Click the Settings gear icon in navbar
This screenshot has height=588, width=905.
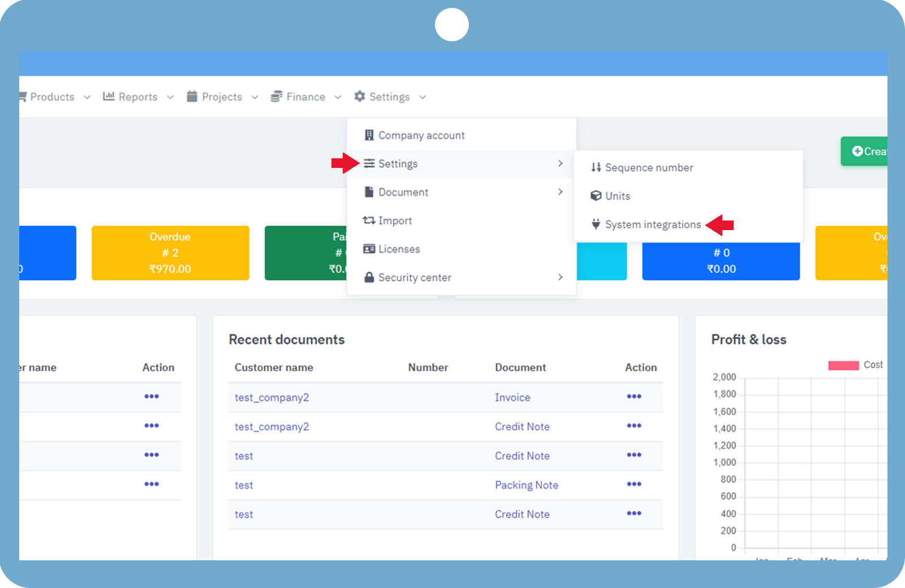point(360,97)
